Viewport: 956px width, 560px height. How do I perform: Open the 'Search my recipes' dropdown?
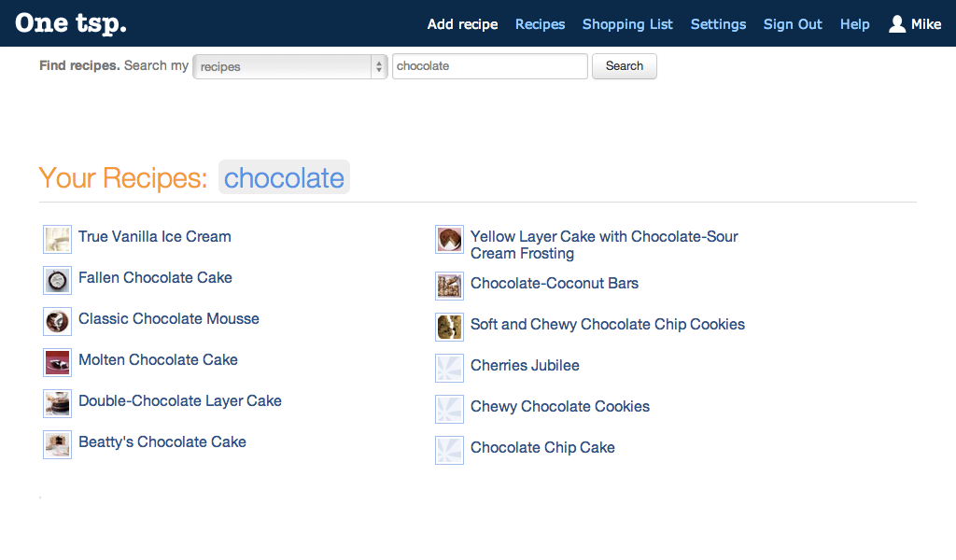tap(290, 66)
